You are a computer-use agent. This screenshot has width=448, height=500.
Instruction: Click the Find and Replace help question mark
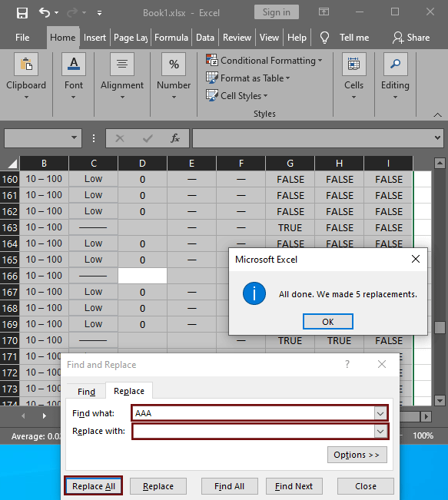pos(347,364)
